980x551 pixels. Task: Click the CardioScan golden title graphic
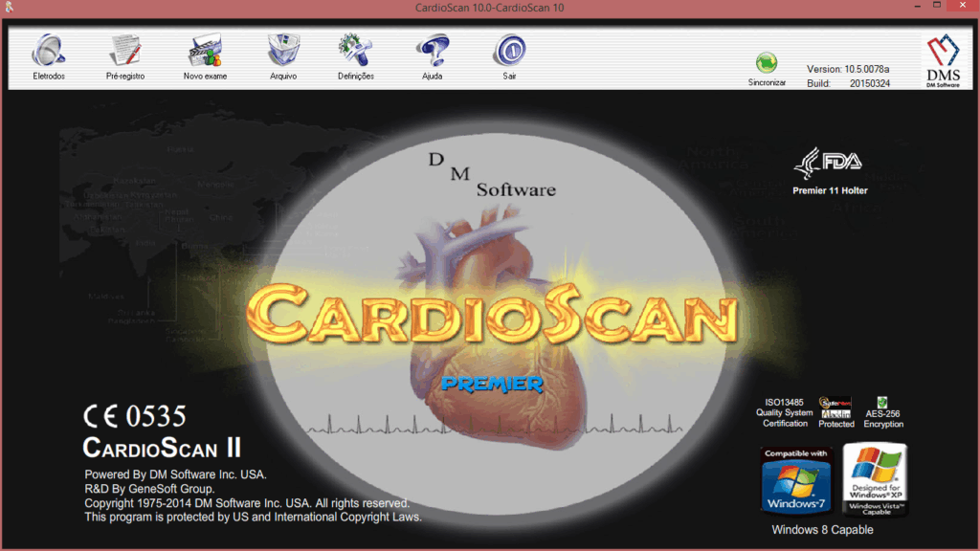coord(493,314)
